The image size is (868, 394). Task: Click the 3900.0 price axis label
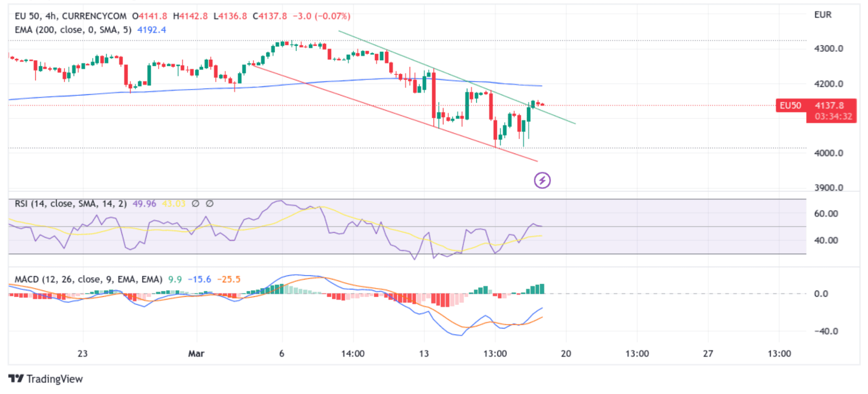[x=828, y=188]
